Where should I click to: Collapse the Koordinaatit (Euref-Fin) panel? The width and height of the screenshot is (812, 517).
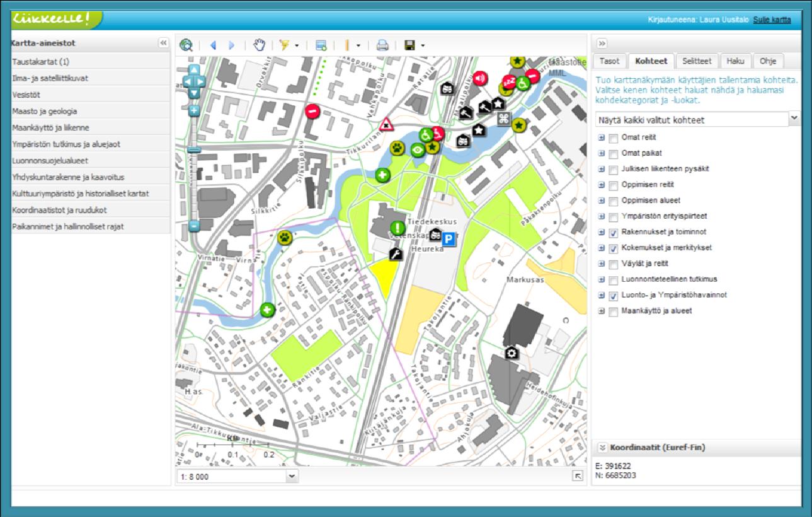pos(602,448)
